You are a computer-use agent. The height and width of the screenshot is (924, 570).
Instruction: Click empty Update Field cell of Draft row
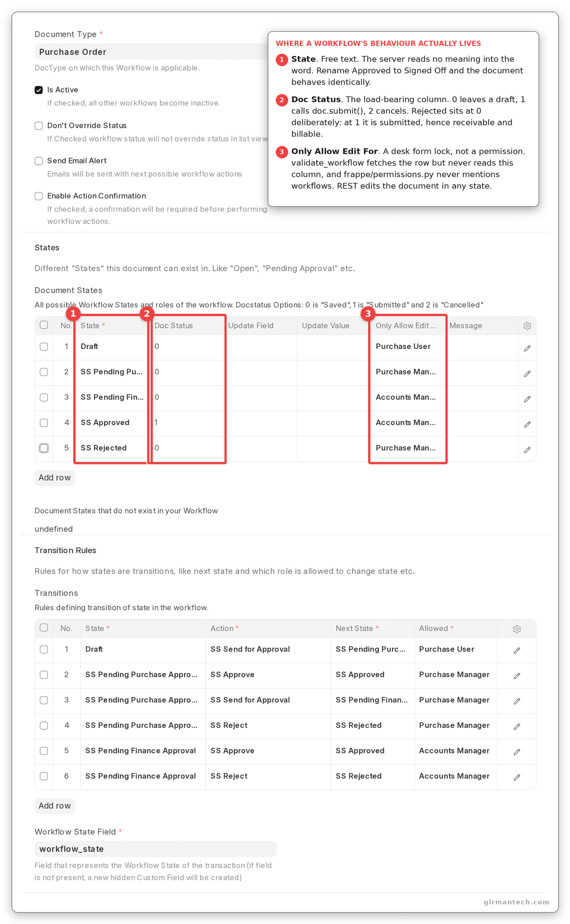[x=261, y=347]
